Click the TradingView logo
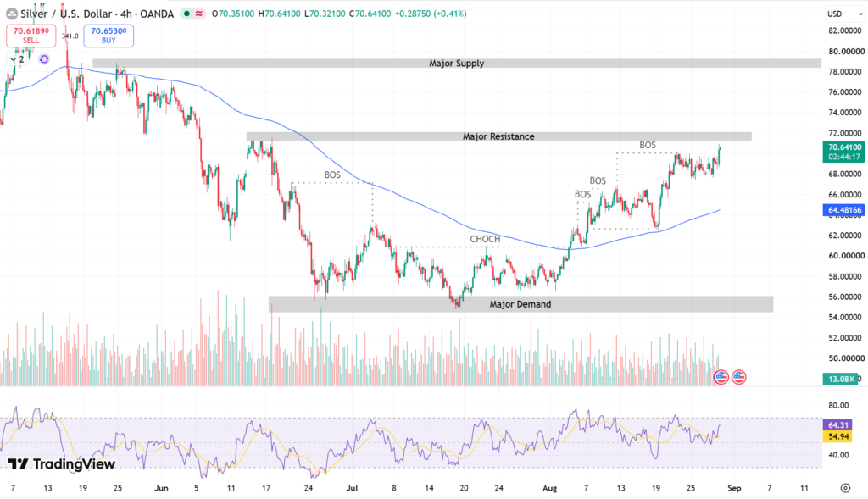This screenshot has height=499, width=868. coord(61,463)
